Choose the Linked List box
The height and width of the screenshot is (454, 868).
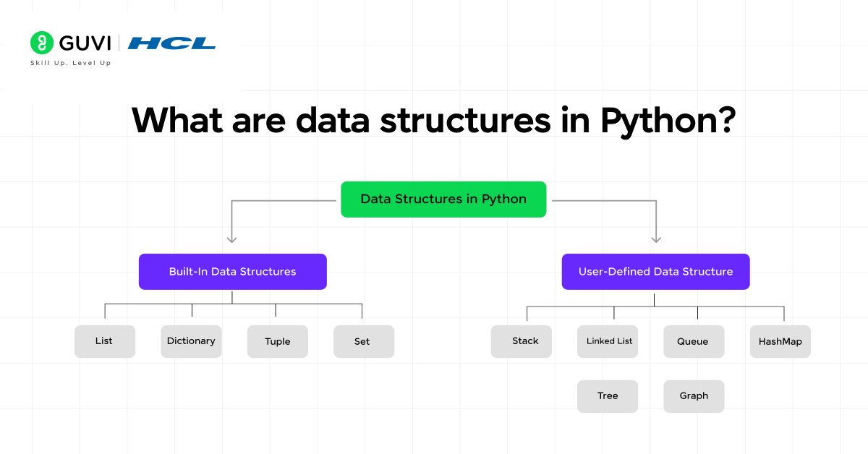pos(608,341)
